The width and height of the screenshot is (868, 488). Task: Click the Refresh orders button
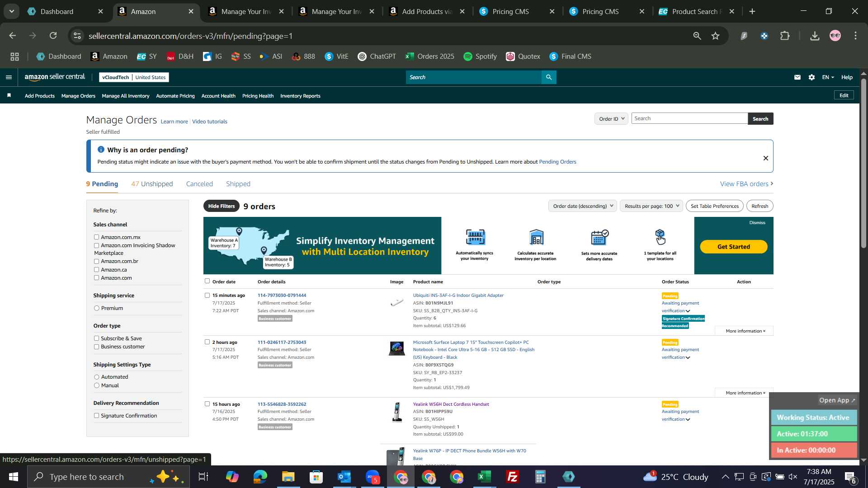click(759, 206)
